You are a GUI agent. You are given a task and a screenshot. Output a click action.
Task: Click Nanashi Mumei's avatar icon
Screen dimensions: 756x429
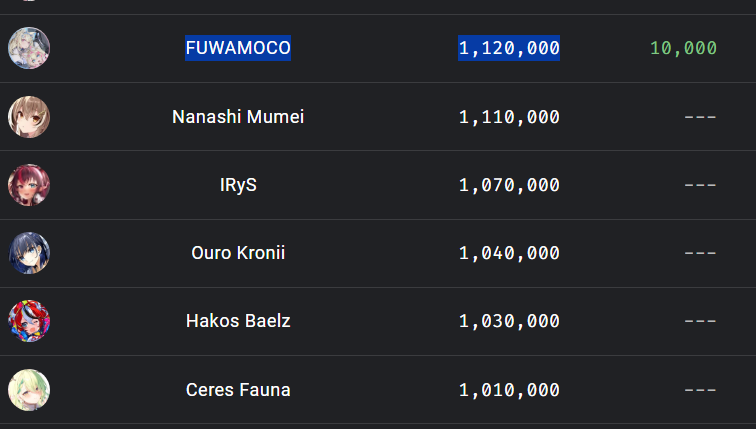(29, 117)
